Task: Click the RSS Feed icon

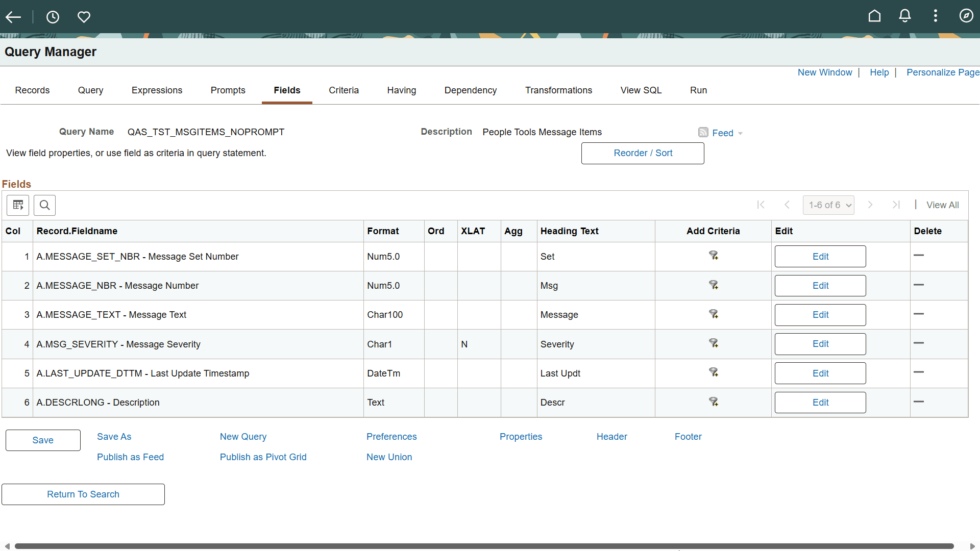Action: tap(704, 132)
